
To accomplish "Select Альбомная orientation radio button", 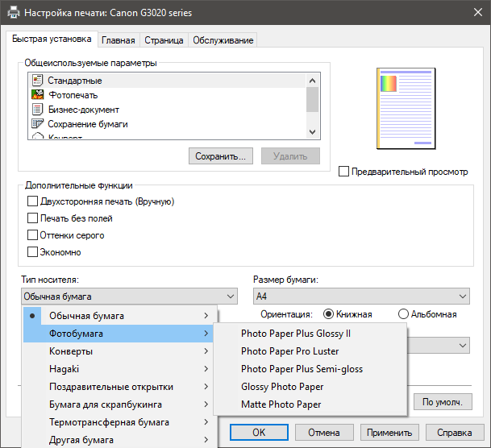I will (x=403, y=313).
